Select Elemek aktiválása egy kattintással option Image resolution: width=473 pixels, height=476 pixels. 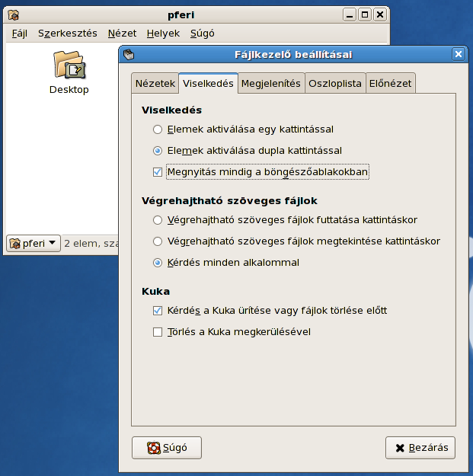pos(158,129)
